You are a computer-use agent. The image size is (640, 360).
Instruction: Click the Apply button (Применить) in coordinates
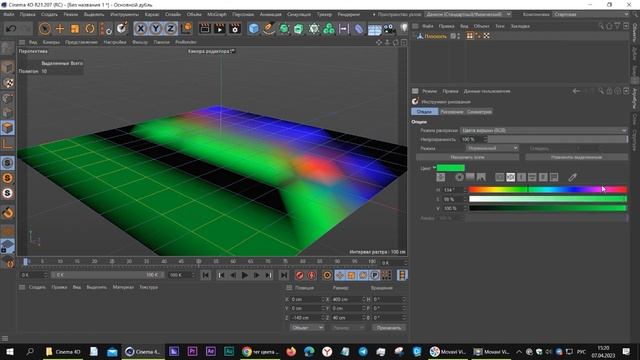389,327
